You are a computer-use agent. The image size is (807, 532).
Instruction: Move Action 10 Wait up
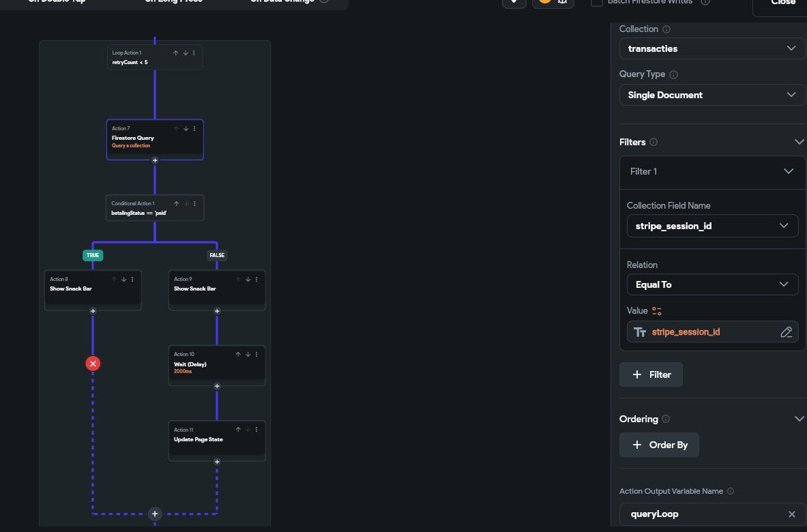pyautogui.click(x=238, y=355)
